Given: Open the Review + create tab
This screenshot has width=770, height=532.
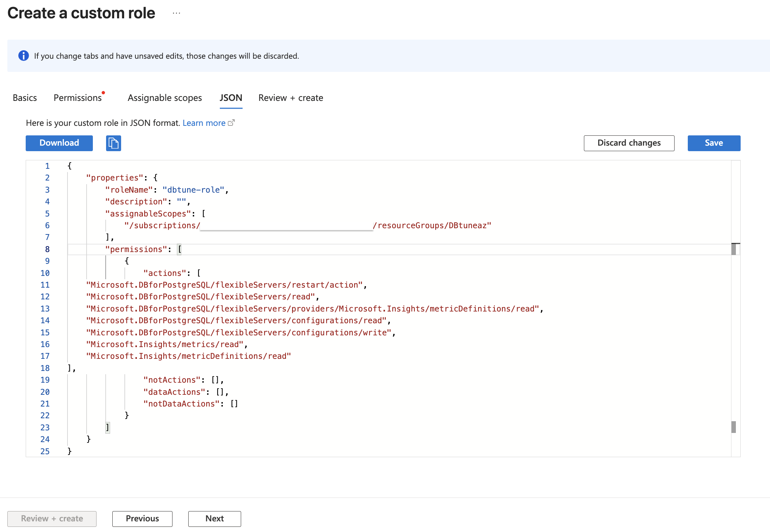Looking at the screenshot, I should 290,98.
